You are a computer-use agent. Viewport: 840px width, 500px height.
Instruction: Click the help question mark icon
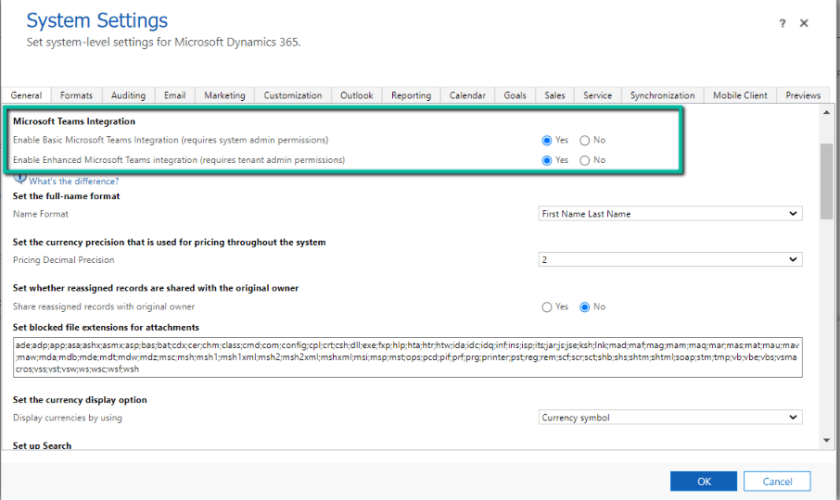coord(782,23)
